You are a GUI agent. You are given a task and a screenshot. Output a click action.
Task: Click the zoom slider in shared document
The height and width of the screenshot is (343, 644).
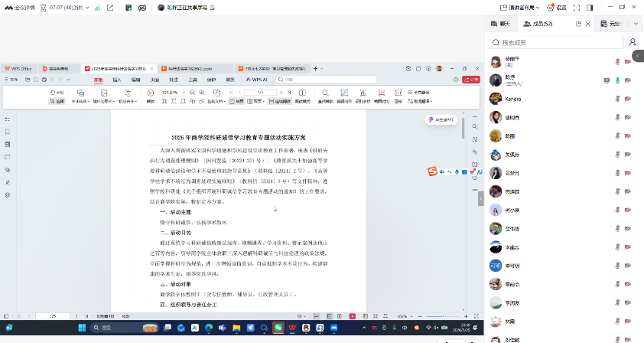tap(442, 316)
